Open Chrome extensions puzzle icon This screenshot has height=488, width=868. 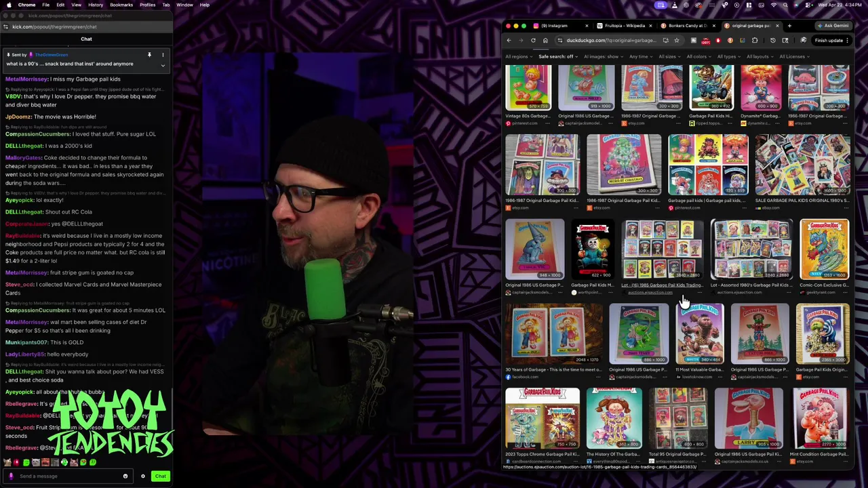755,41
